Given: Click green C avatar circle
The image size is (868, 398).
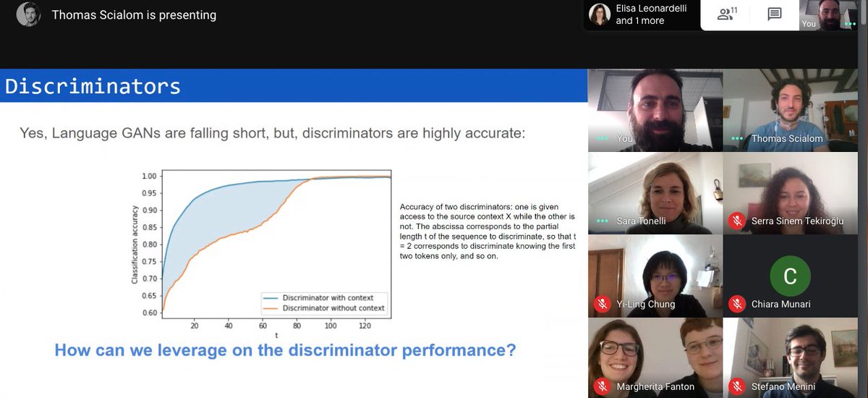Looking at the screenshot, I should pyautogui.click(x=790, y=276).
